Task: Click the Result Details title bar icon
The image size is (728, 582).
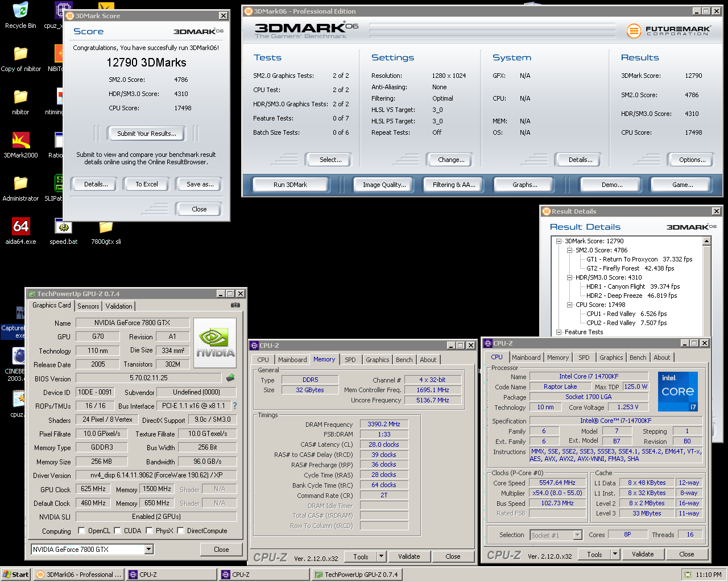Action: pyautogui.click(x=547, y=211)
